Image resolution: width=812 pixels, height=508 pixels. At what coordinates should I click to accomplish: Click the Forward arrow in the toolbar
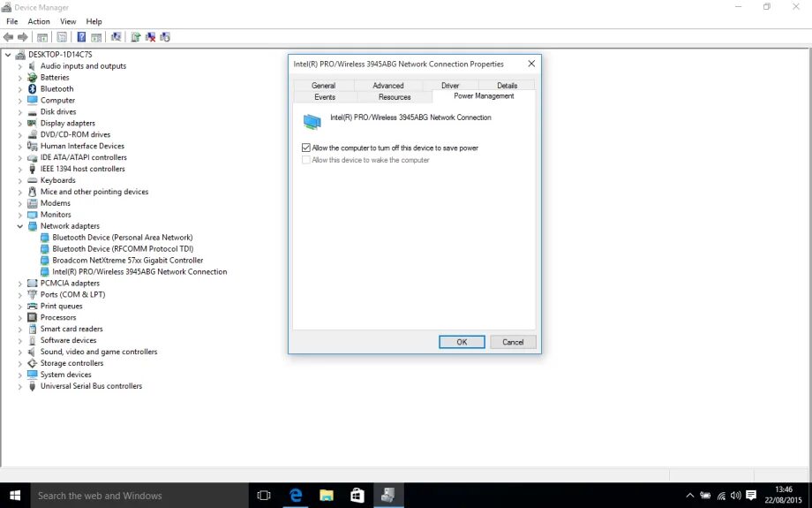tap(23, 37)
